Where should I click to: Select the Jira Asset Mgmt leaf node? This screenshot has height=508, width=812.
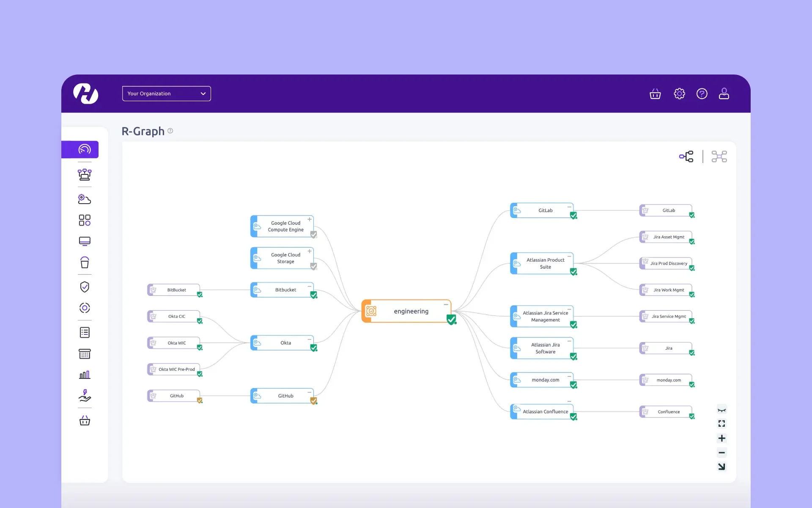[x=666, y=237]
